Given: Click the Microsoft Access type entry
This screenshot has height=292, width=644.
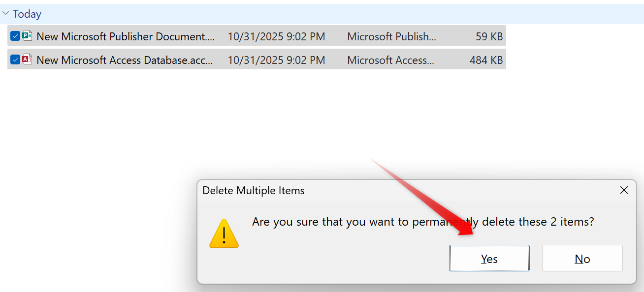Looking at the screenshot, I should tap(390, 60).
